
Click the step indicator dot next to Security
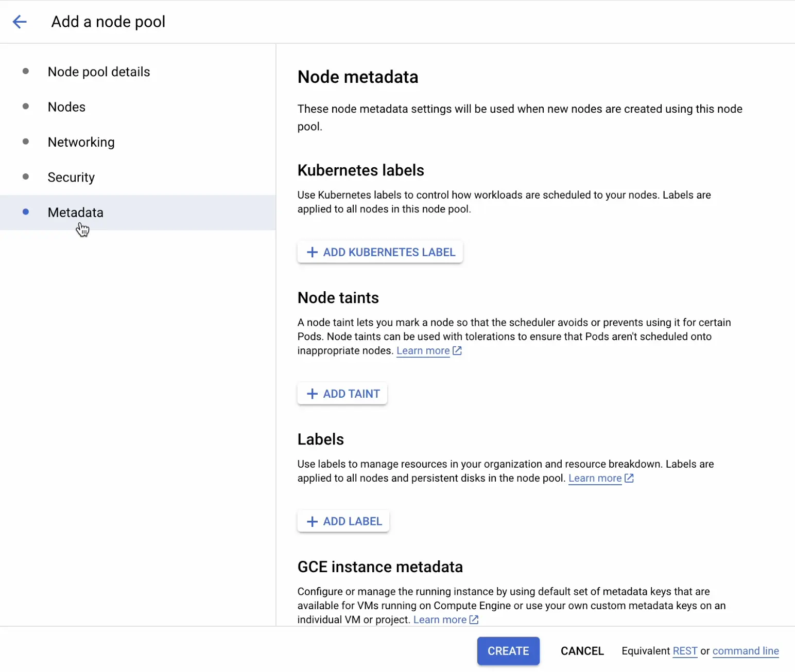[x=25, y=176]
